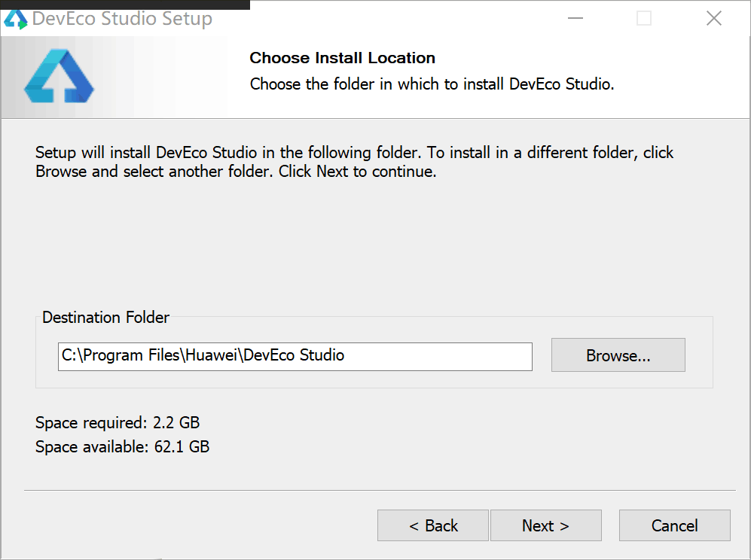The image size is (751, 560).
Task: Click the DevEco Studio logo in header
Action: tap(59, 75)
